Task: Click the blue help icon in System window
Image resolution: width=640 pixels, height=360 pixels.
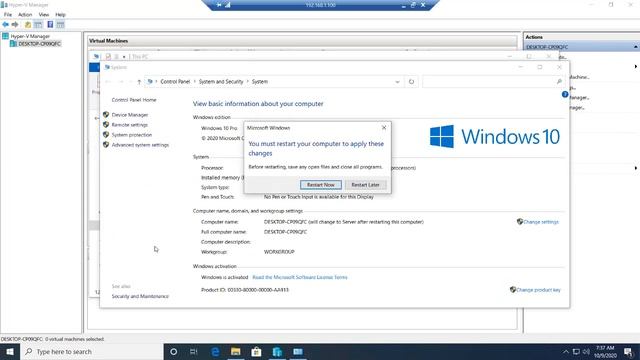Action: coord(565,95)
